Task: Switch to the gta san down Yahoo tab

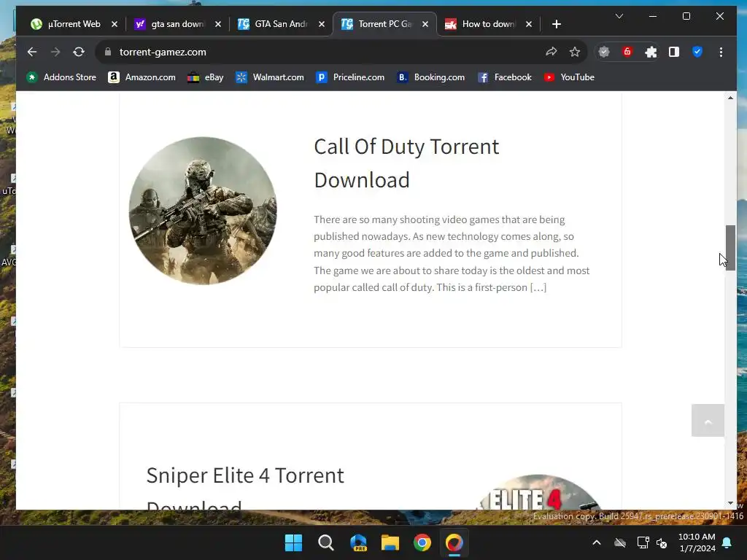Action: 178,24
